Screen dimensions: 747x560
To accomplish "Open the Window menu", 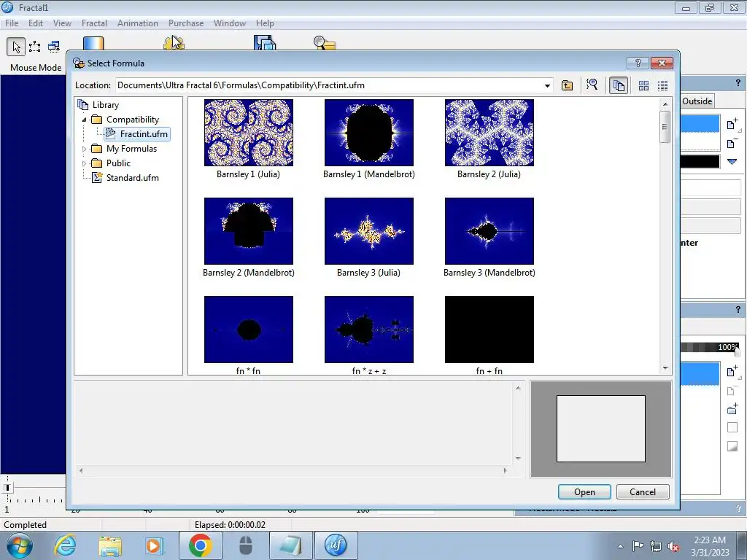I will (230, 23).
